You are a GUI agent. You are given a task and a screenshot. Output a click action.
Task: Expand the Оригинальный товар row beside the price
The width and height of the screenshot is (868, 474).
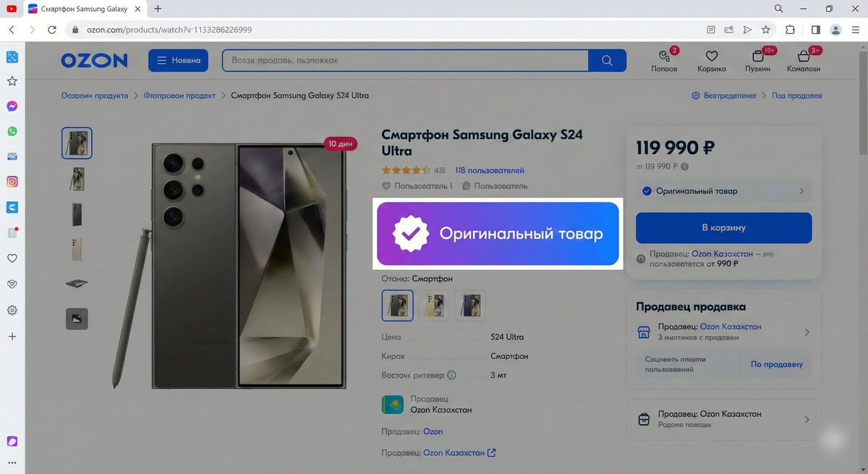coord(723,191)
